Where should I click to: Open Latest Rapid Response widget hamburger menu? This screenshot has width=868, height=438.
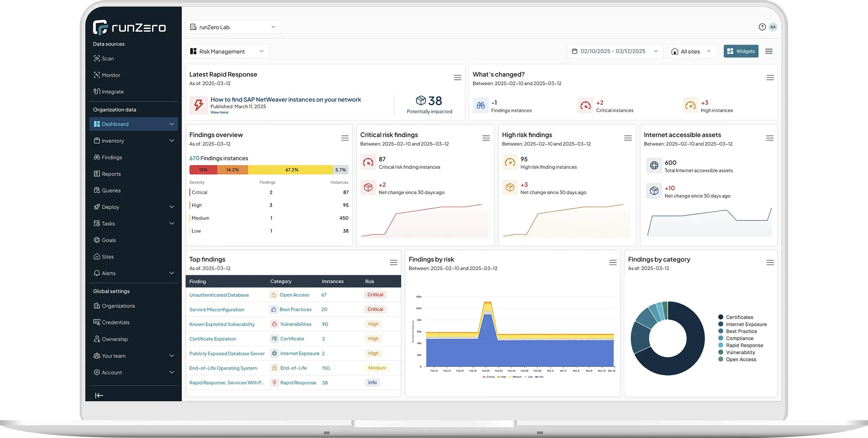(x=458, y=78)
